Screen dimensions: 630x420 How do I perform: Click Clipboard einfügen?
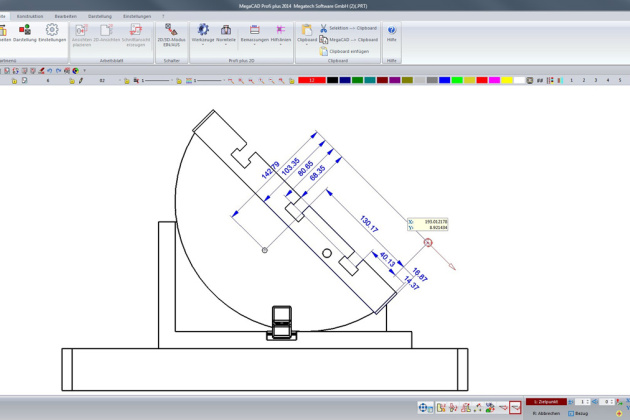coord(347,51)
